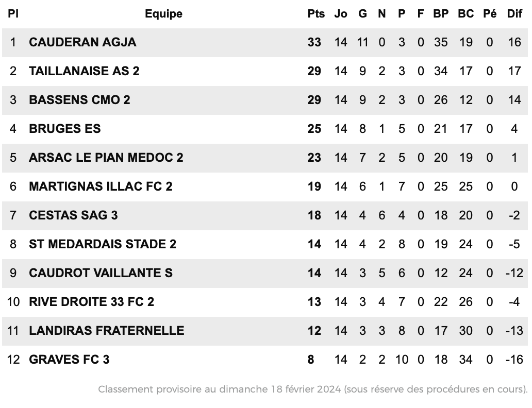Screen dimensions: 532x408
Task: Open the BRUGES ES team entry
Action: click(x=65, y=129)
